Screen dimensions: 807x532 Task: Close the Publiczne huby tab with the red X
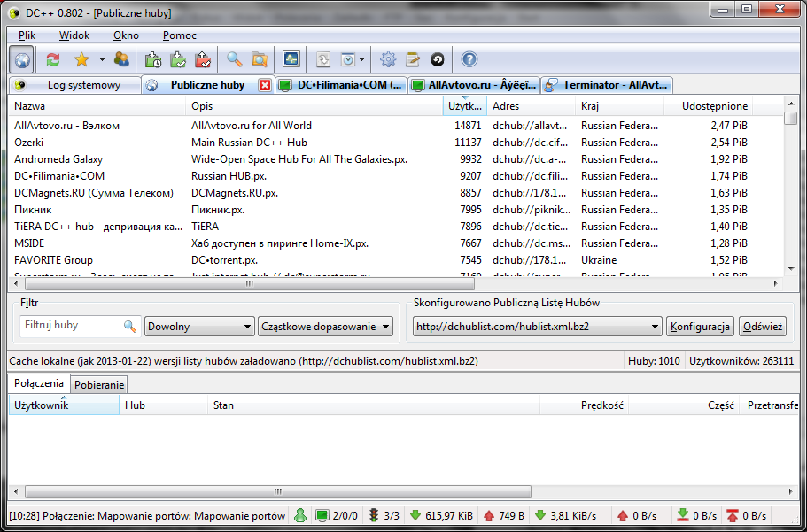click(265, 85)
